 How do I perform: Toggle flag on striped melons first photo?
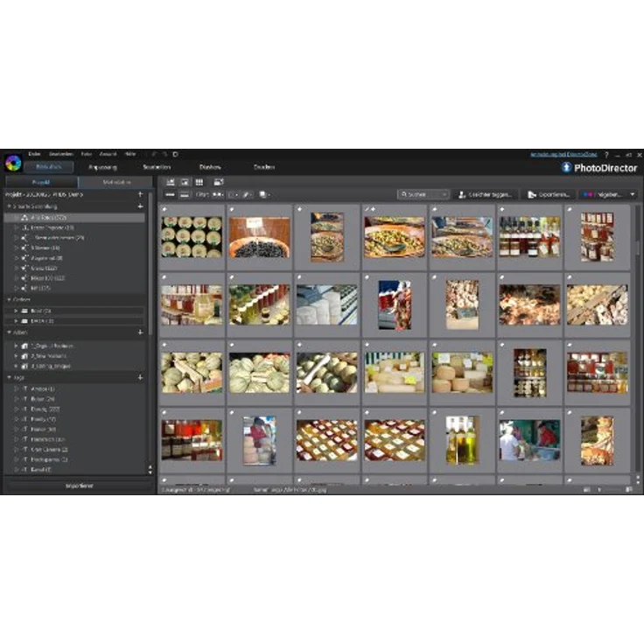164,345
